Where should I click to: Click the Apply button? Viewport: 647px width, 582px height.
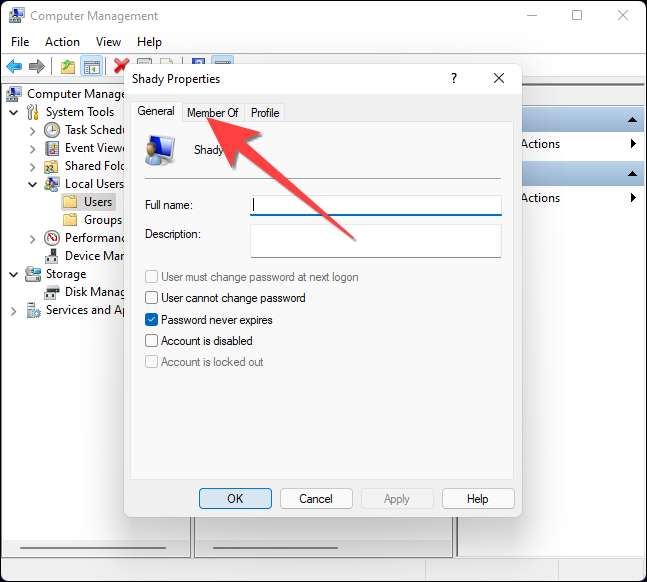click(x=397, y=499)
